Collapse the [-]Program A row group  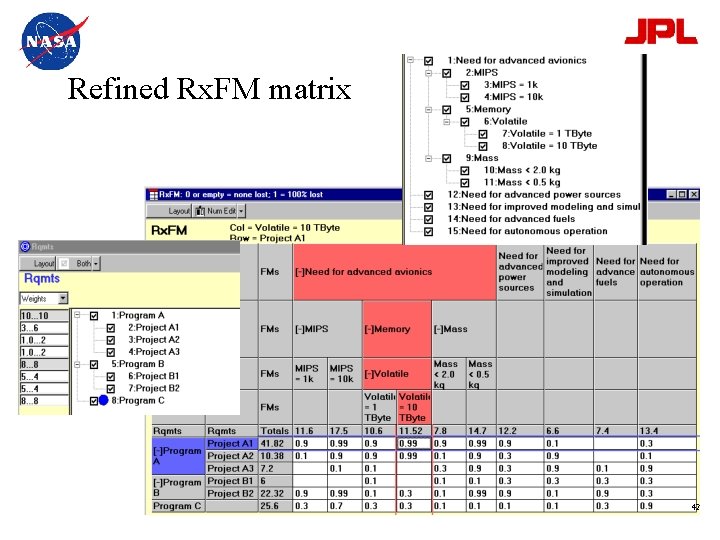[178, 456]
